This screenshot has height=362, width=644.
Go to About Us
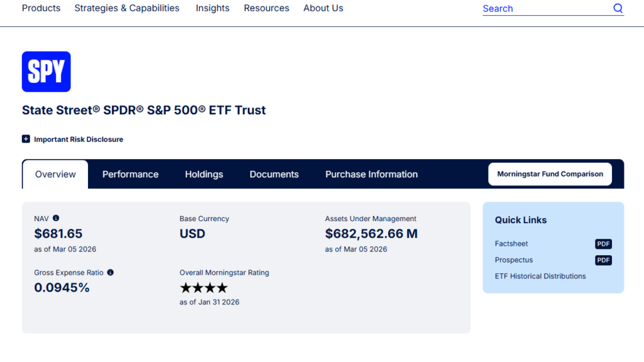tap(323, 8)
